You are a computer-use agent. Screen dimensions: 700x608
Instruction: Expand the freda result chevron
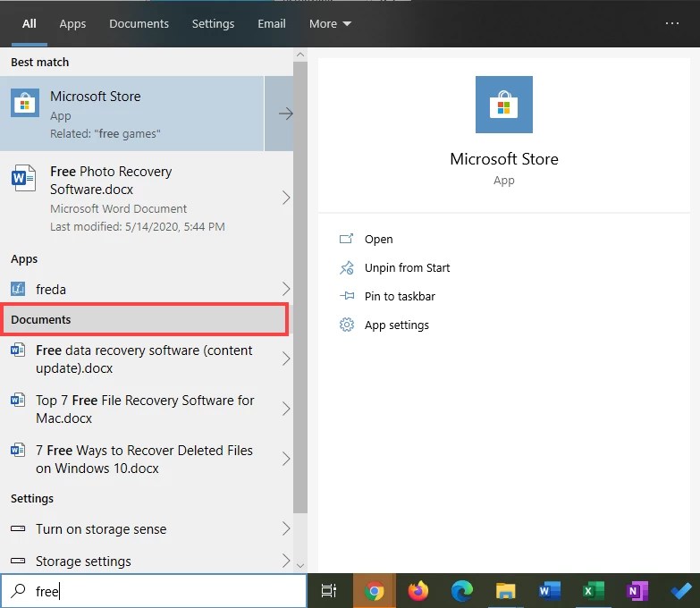[286, 289]
